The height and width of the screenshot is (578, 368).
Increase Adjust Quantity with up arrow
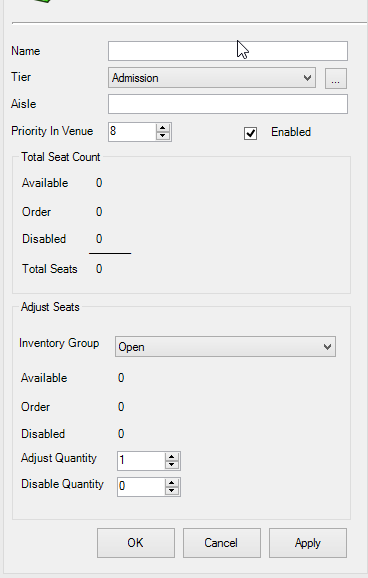171,456
